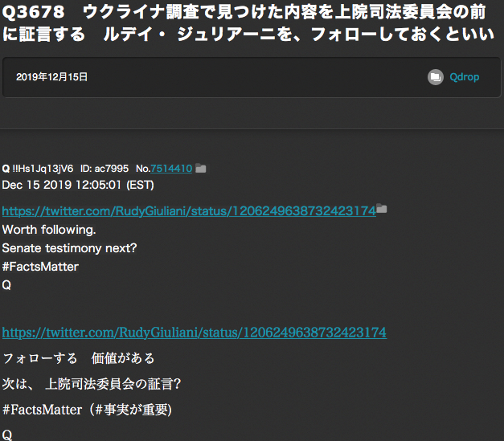The image size is (504, 441).
Task: Click the line #FactsMatter (#事実が重要)
Action: click(87, 410)
